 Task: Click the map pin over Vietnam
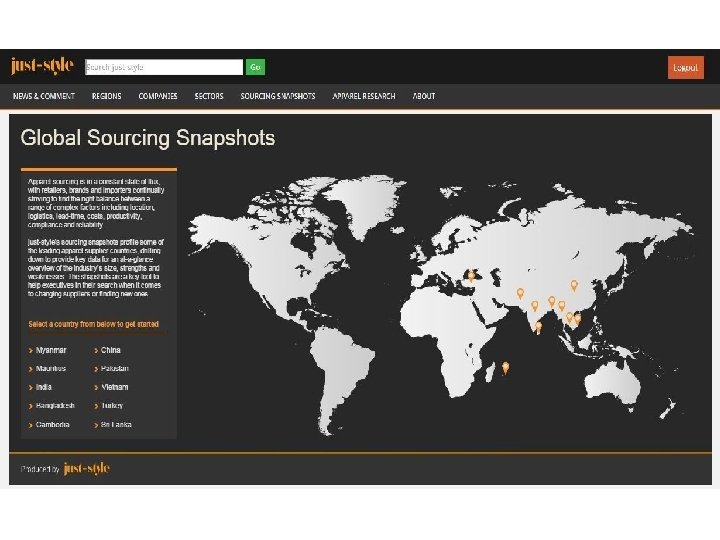click(x=578, y=318)
